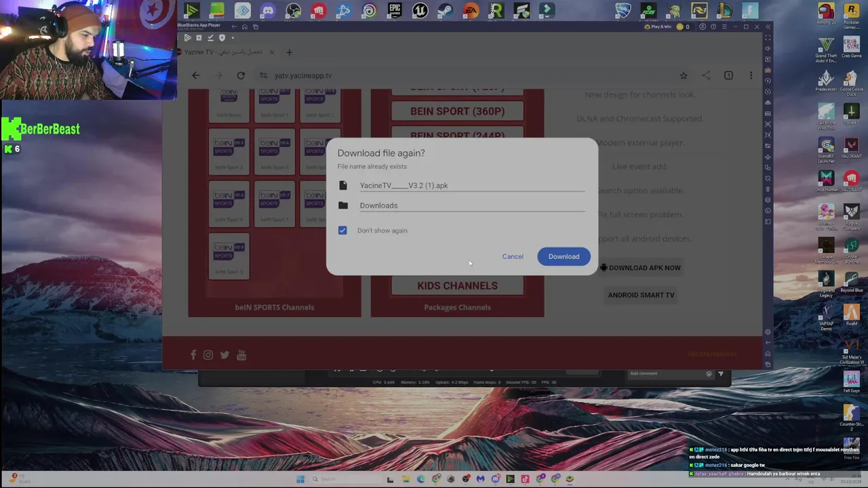Open Fall Guys desktop icon
868x488 pixels.
[x=851, y=382]
